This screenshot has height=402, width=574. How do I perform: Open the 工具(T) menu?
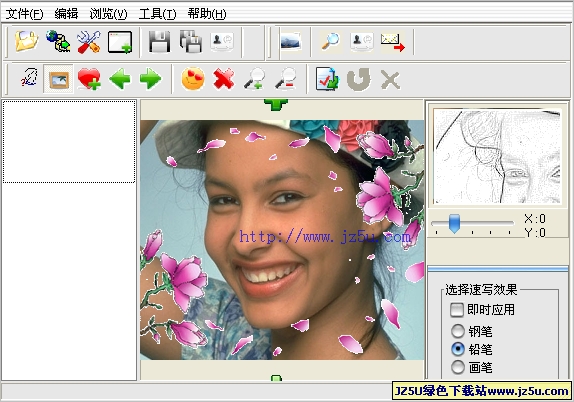point(157,14)
